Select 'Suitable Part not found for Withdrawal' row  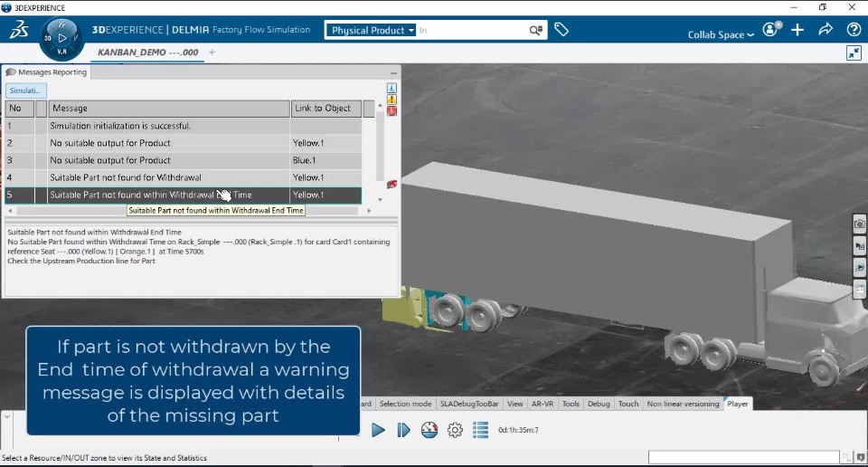pyautogui.click(x=184, y=177)
